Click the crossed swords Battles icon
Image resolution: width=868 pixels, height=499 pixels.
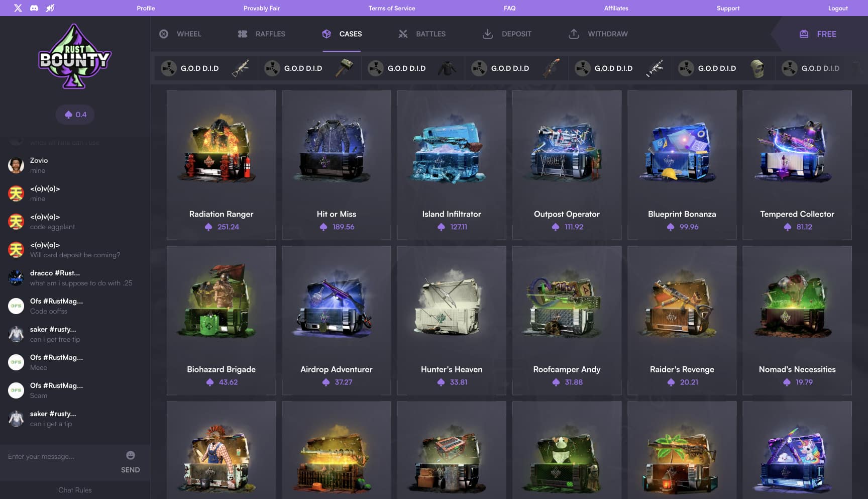pos(403,34)
